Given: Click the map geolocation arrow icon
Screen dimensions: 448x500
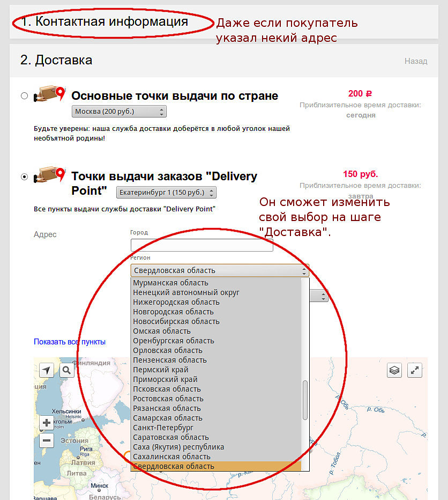Looking at the screenshot, I should pos(47,370).
